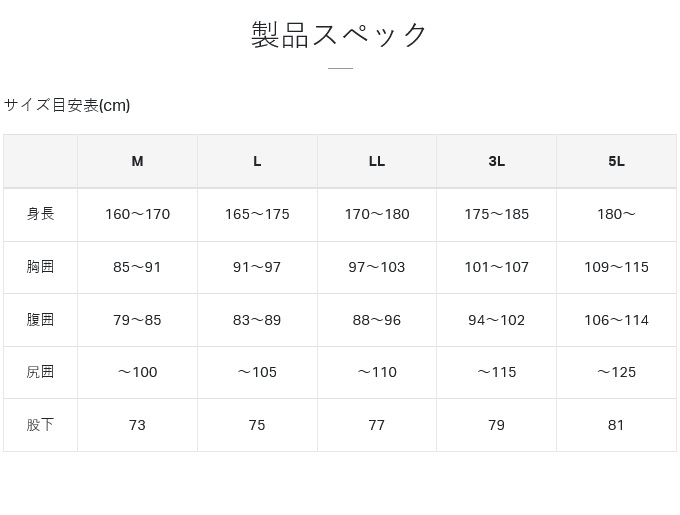Select the 5L column header
The height and width of the screenshot is (515, 680).
(x=616, y=161)
